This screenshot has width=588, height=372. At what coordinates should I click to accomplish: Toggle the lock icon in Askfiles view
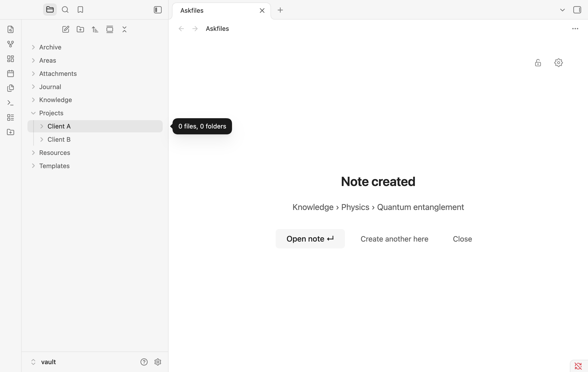tap(538, 63)
